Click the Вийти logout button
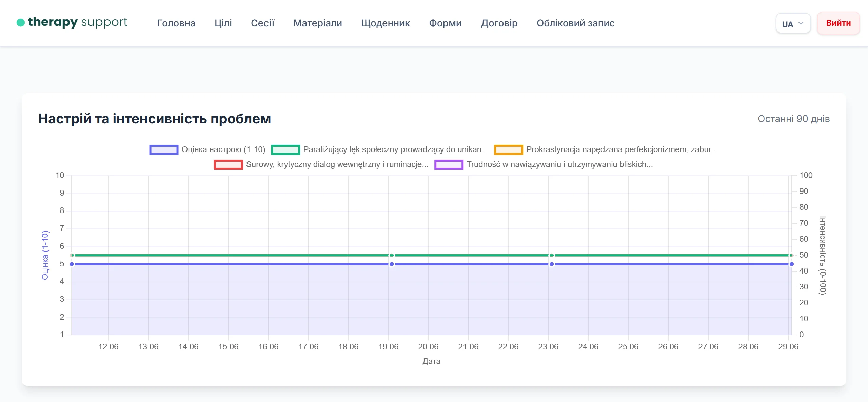Image resolution: width=868 pixels, height=402 pixels. [x=838, y=23]
